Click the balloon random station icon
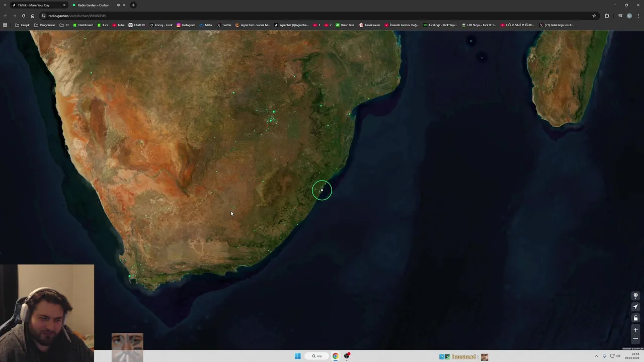 pos(635,296)
